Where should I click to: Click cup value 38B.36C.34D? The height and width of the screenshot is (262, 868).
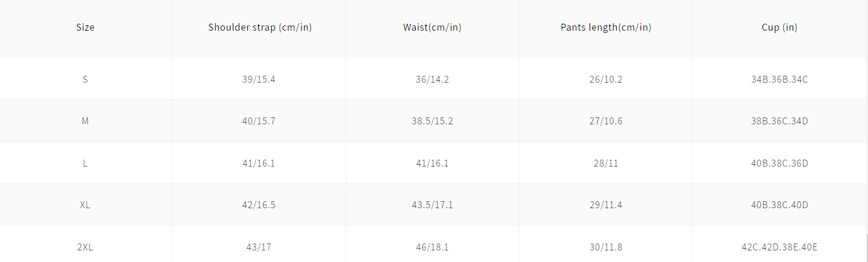[x=779, y=121]
